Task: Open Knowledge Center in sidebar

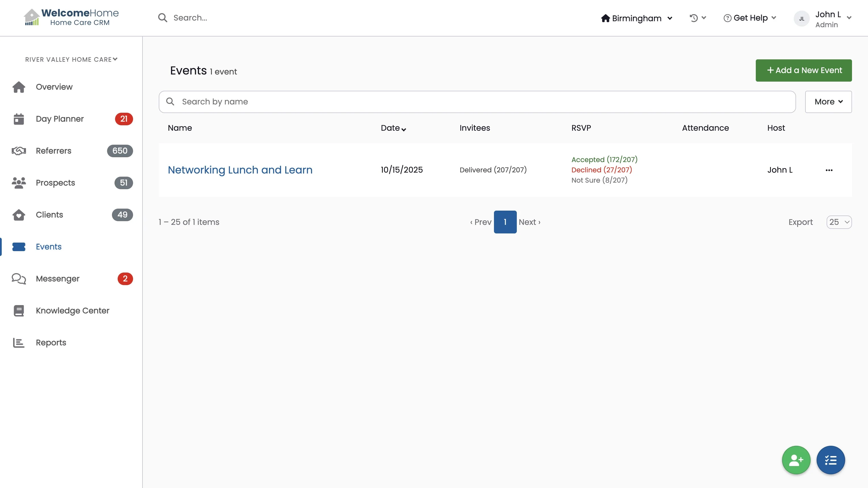Action: click(x=73, y=310)
